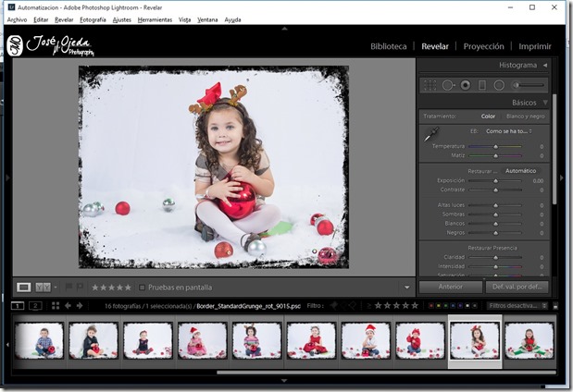Viewport: 573px width, 392px height.
Task: Click main window button labeled 1
Action: pyautogui.click(x=18, y=306)
